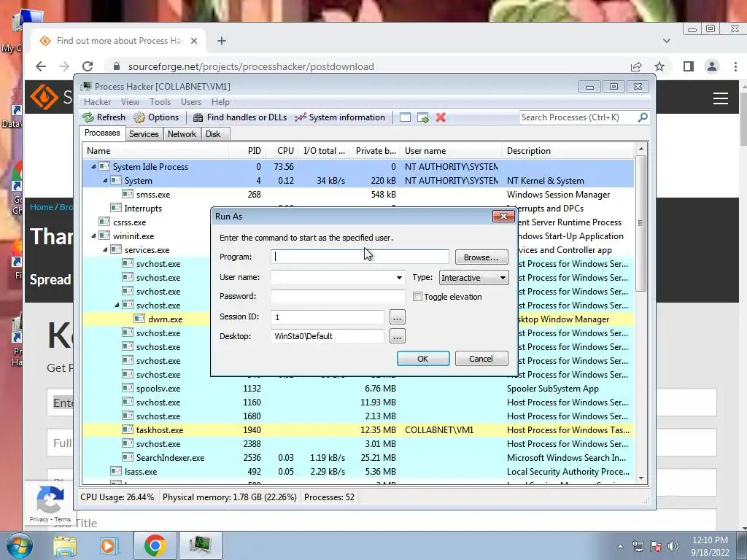
Task: Collapse svchost.exe parent of dwm.exe
Action: coord(117,306)
